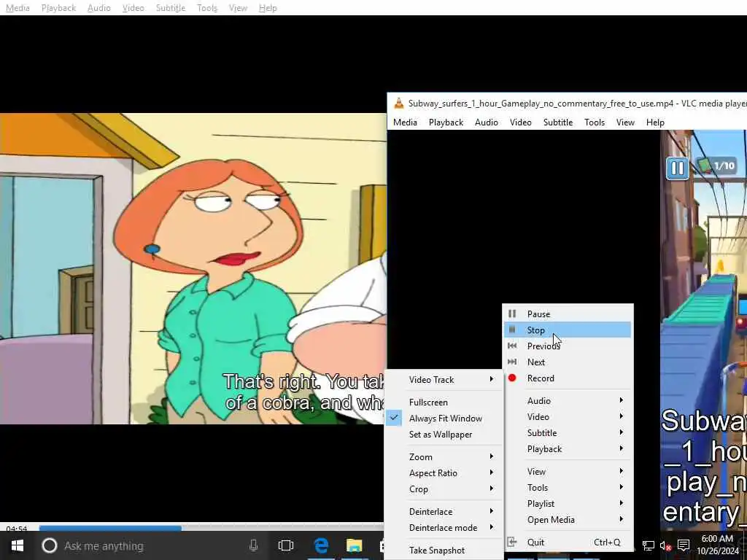Open the Action Center notifications icon
The image size is (747, 560).
(684, 545)
